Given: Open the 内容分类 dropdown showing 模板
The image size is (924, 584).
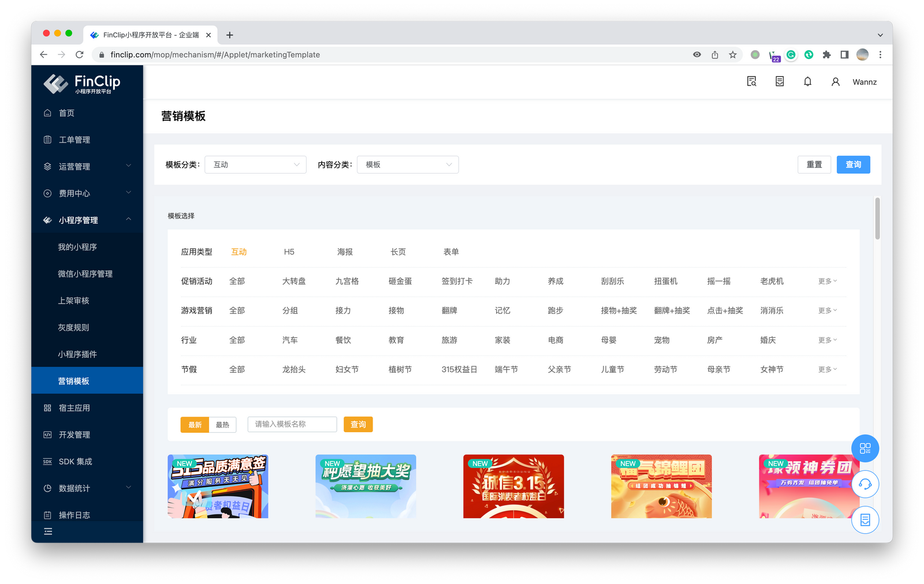Looking at the screenshot, I should (x=408, y=164).
